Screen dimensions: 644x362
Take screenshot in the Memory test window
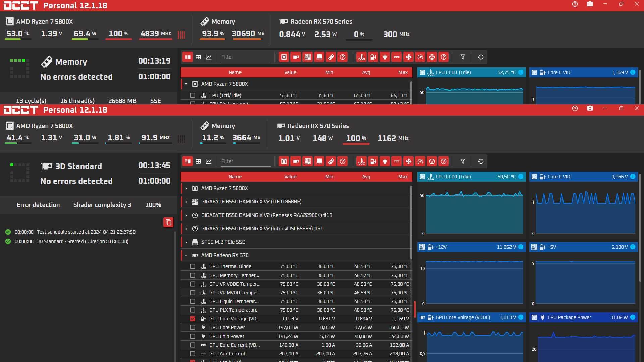(x=590, y=4)
